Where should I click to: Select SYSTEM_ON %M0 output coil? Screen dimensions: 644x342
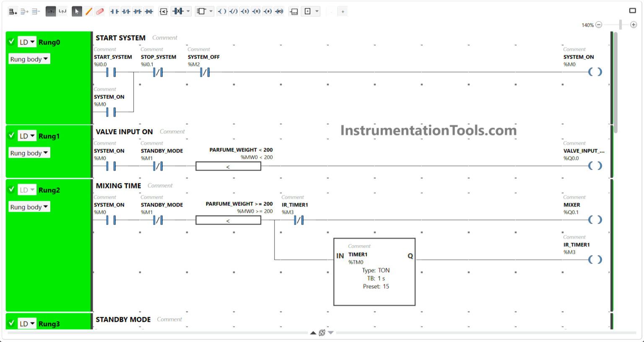(595, 72)
